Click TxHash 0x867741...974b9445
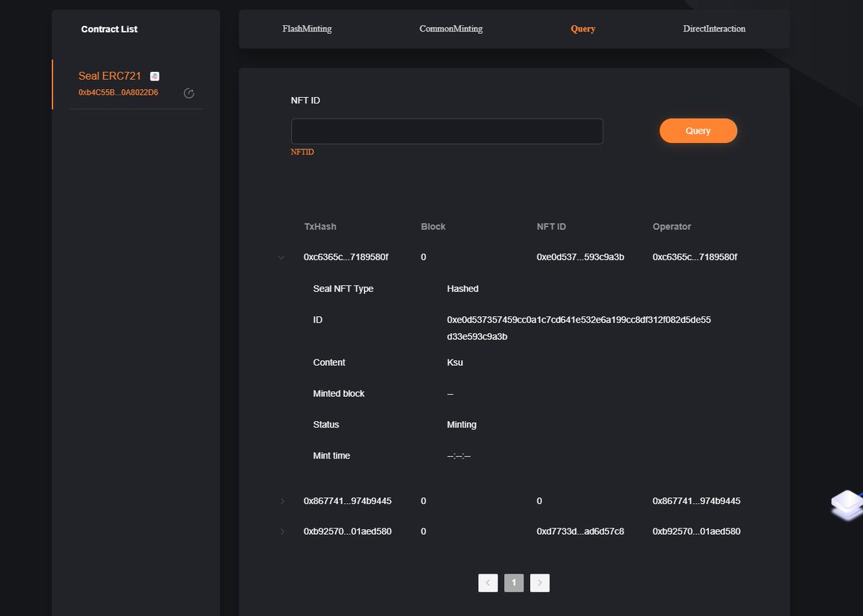The width and height of the screenshot is (863, 616). pos(347,501)
